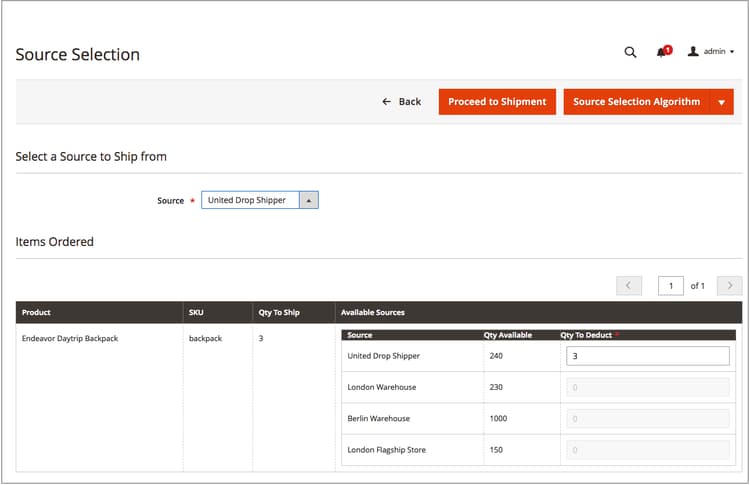
Task: Go to next page of Items Ordered
Action: [729, 286]
